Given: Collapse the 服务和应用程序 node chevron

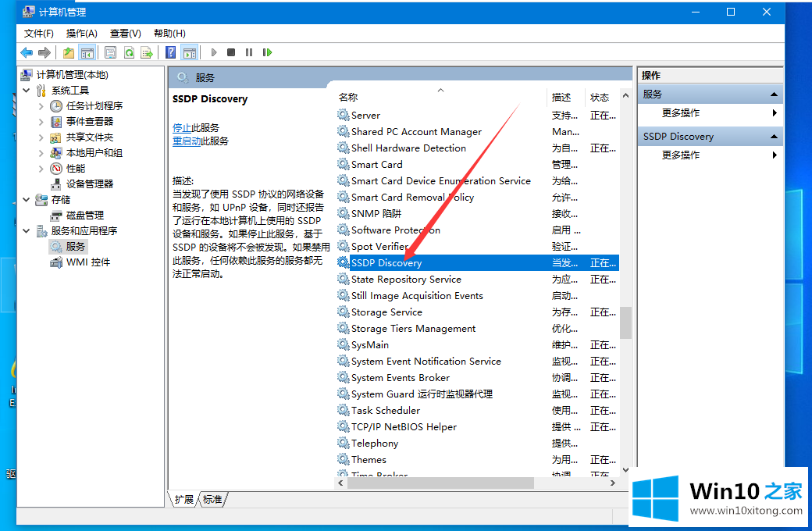Looking at the screenshot, I should (27, 230).
